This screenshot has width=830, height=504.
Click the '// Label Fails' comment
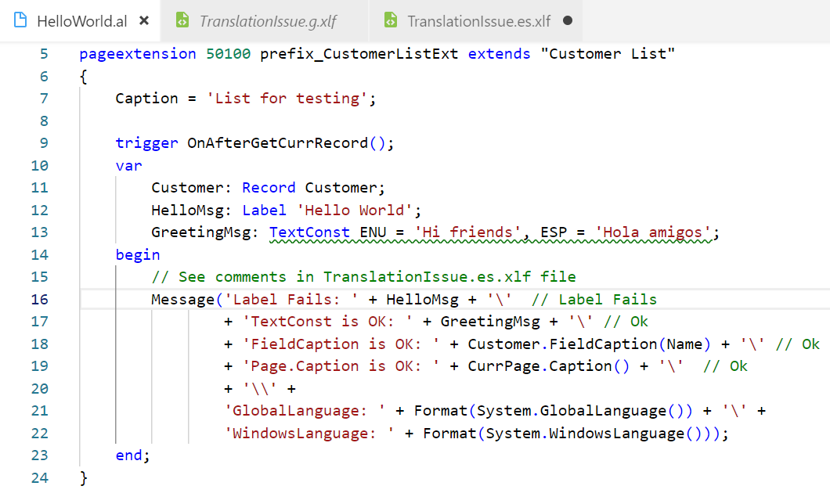594,299
